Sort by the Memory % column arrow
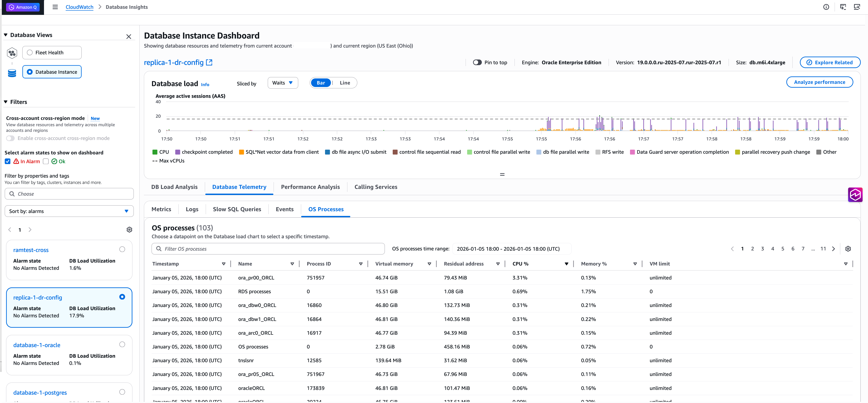 pyautogui.click(x=635, y=264)
